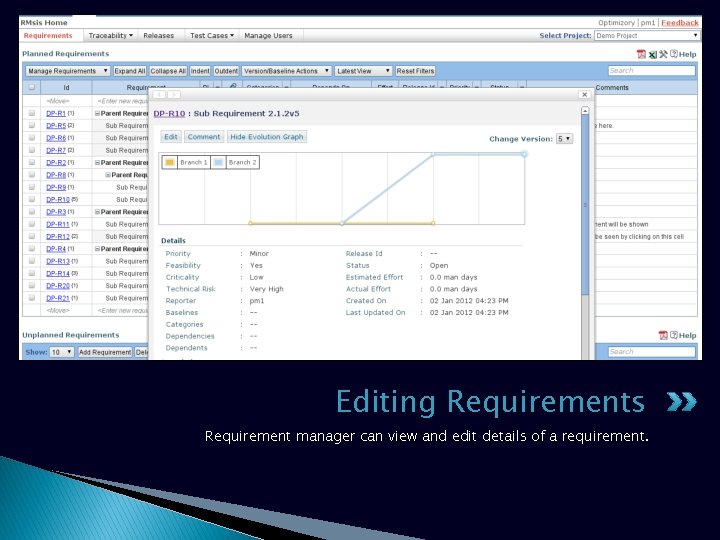Click the Planned Requirements search field
The height and width of the screenshot is (540, 720).
pos(652,71)
